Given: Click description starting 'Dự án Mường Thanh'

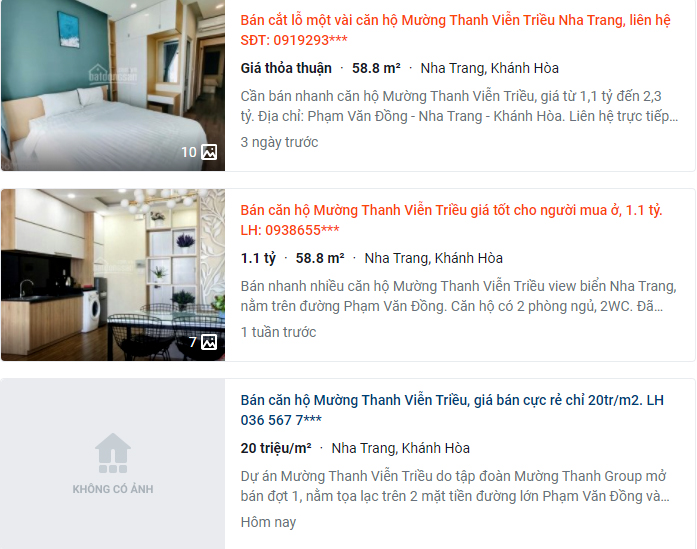Looking at the screenshot, I should (455, 486).
